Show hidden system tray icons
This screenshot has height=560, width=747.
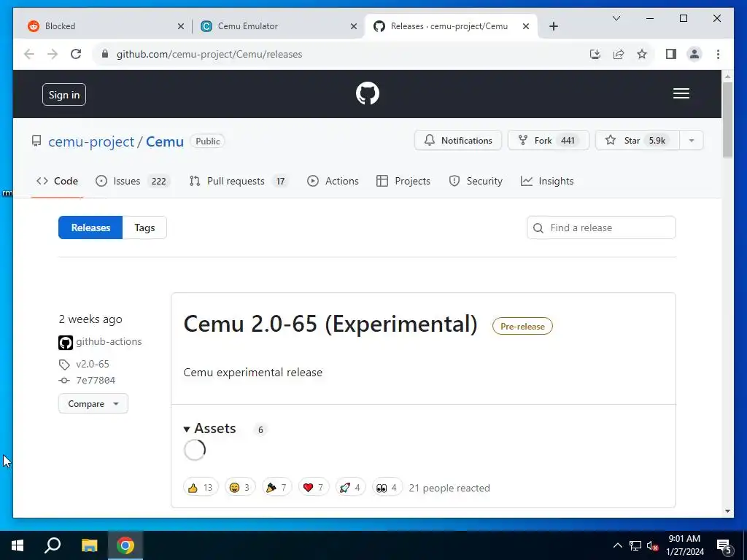click(x=617, y=545)
